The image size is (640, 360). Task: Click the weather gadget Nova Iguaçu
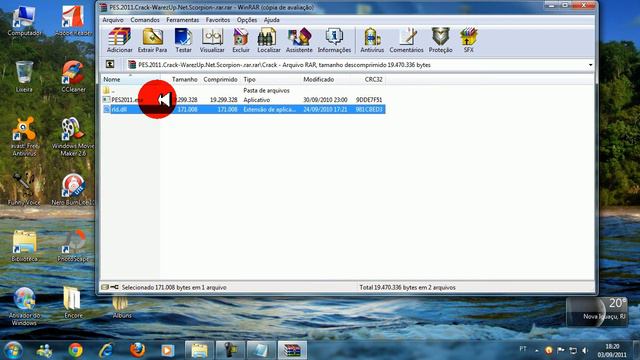point(597,312)
